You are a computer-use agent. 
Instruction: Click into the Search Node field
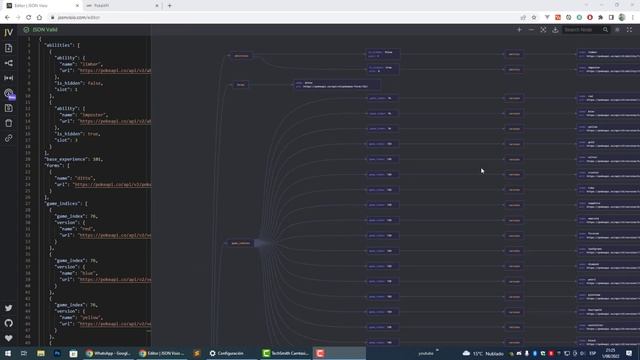582,30
